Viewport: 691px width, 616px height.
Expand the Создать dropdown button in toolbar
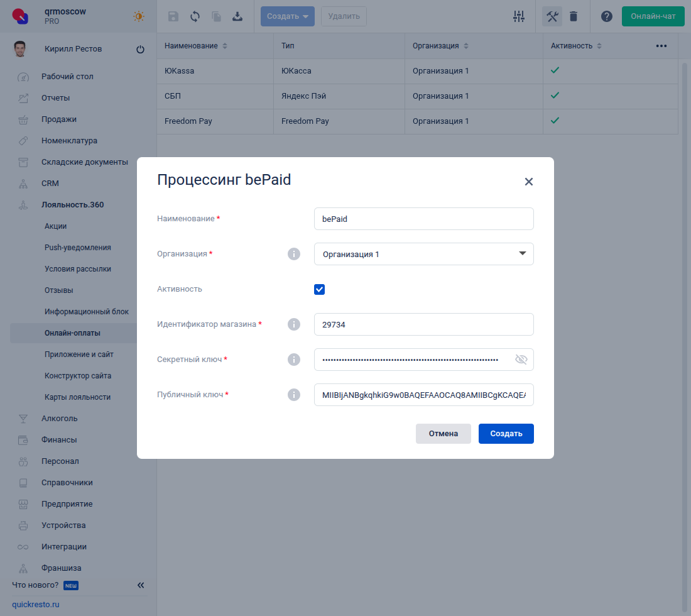pyautogui.click(x=287, y=16)
